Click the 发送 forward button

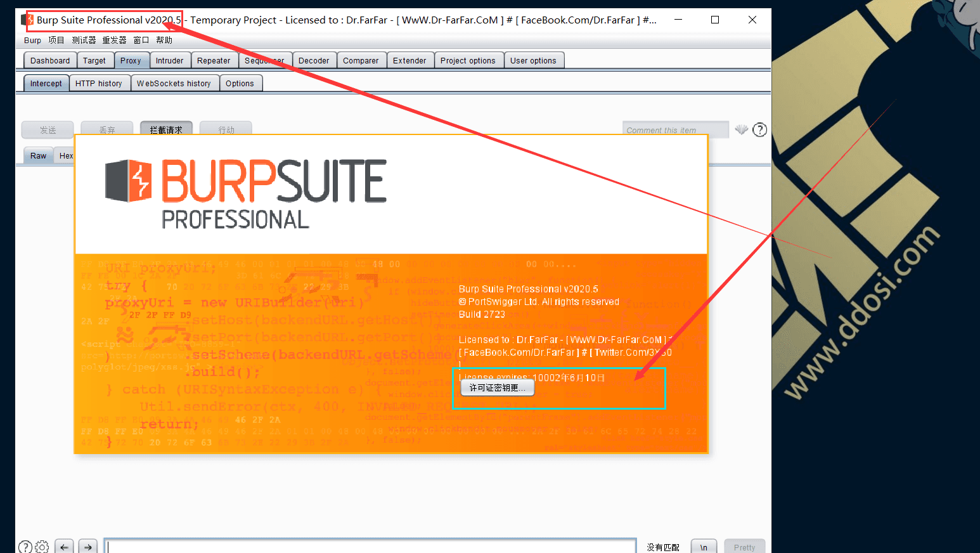tap(48, 129)
